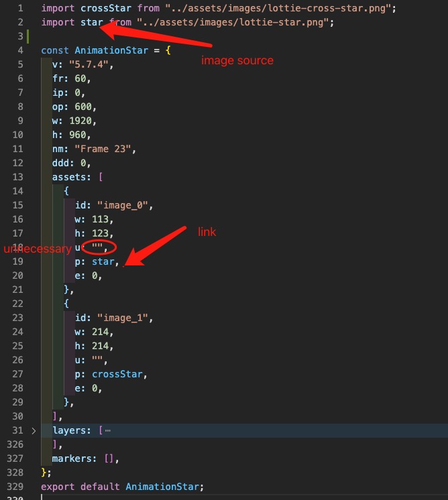Click line number 329 in the gutter

point(15,487)
